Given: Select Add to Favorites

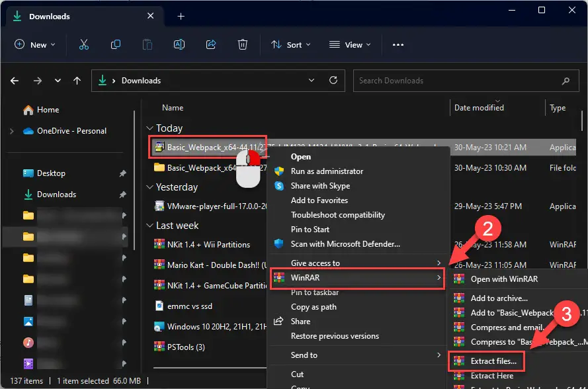Looking at the screenshot, I should coord(319,200).
